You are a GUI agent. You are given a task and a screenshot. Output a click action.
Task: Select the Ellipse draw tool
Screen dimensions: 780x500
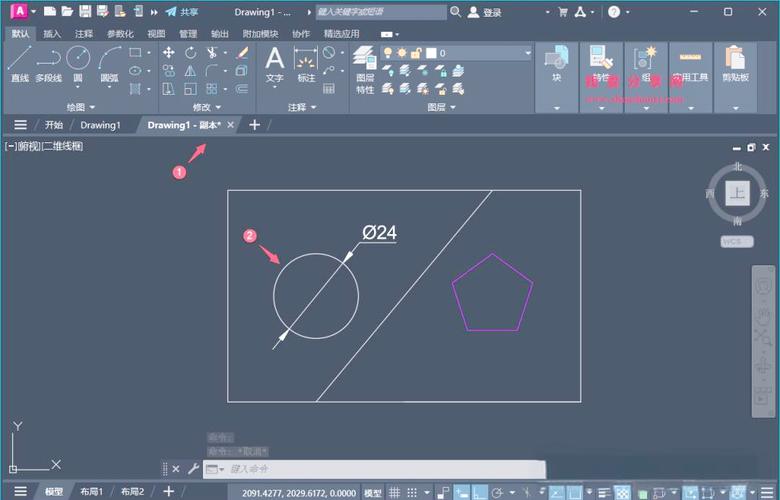135,71
